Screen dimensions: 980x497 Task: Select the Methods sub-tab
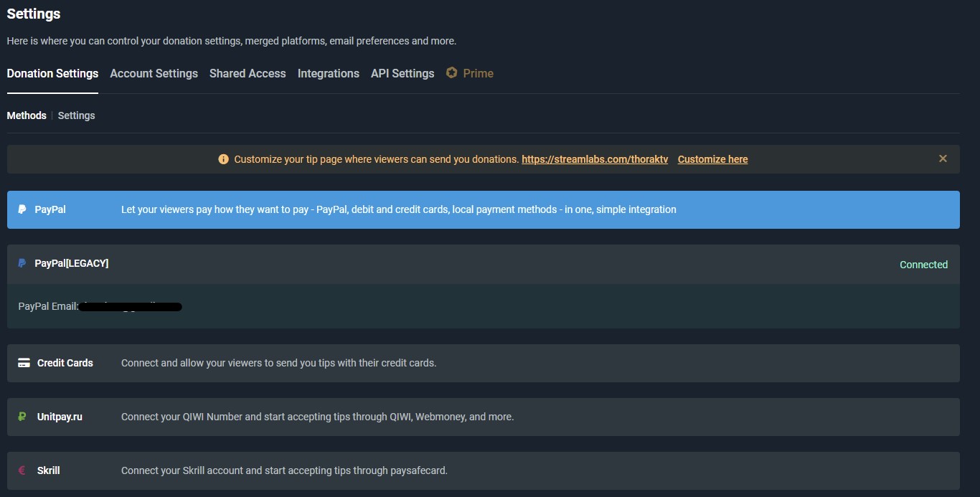[27, 115]
